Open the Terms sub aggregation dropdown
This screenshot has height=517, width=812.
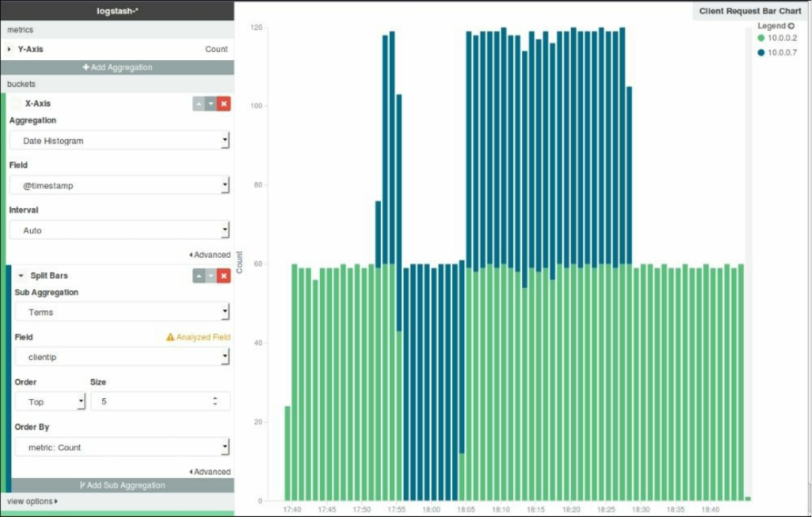pyautogui.click(x=122, y=312)
